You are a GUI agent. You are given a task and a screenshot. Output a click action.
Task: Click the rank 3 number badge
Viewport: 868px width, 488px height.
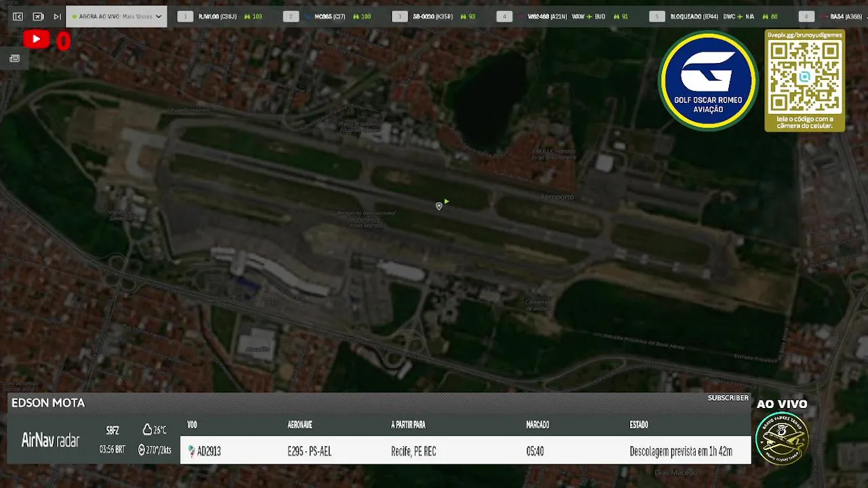pos(399,16)
